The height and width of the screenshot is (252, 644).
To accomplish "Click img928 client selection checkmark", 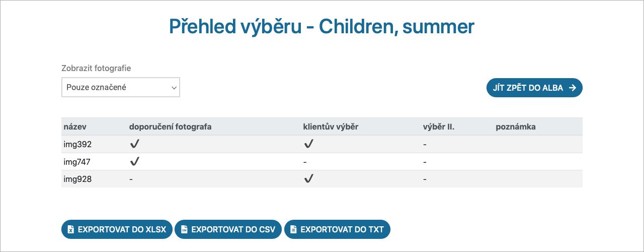I will tap(308, 178).
